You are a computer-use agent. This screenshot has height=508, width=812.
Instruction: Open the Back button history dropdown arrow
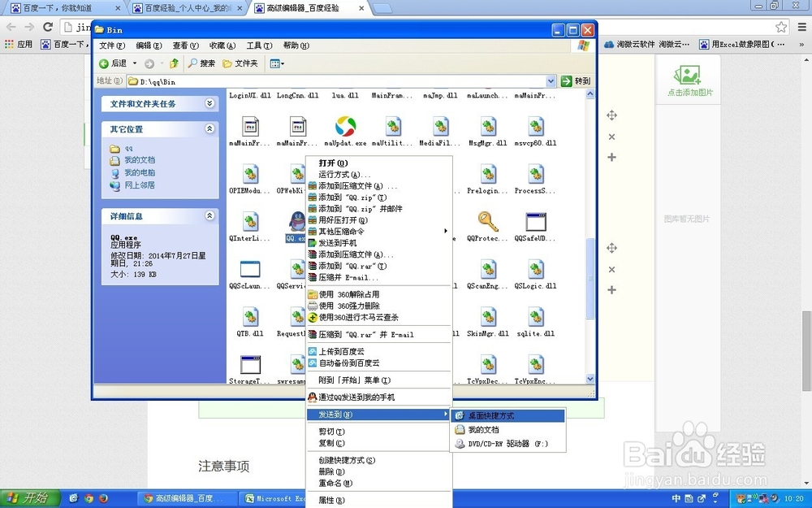135,63
